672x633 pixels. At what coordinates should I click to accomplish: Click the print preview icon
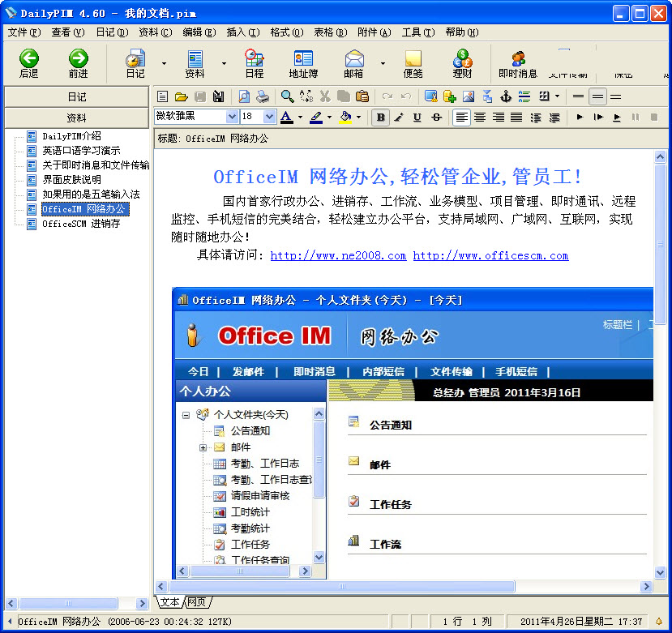[244, 97]
